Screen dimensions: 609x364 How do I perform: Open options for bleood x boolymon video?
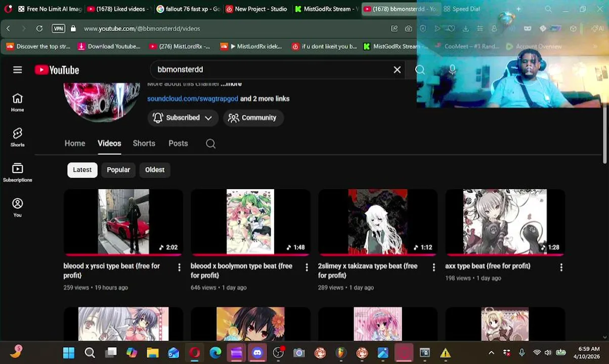(x=307, y=267)
